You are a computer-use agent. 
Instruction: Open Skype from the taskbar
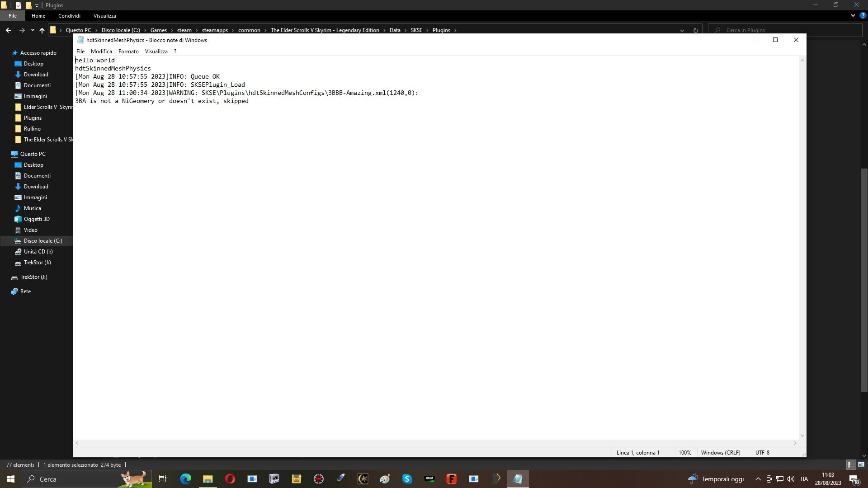coord(407,479)
